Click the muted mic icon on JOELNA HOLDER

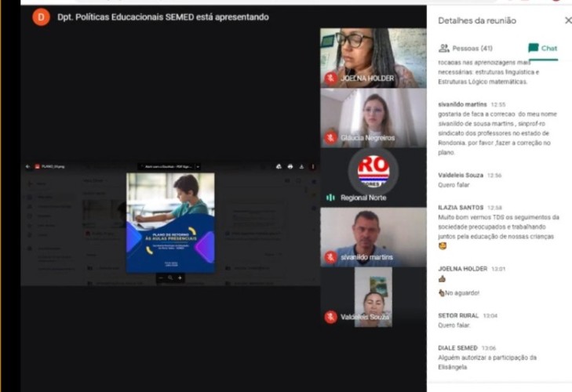tap(331, 78)
